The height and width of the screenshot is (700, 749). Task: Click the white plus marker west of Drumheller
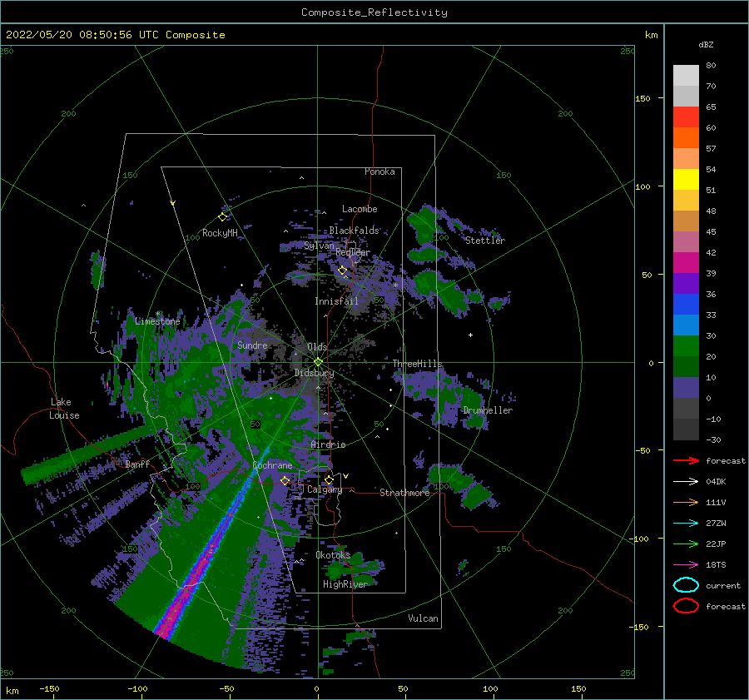(x=470, y=335)
